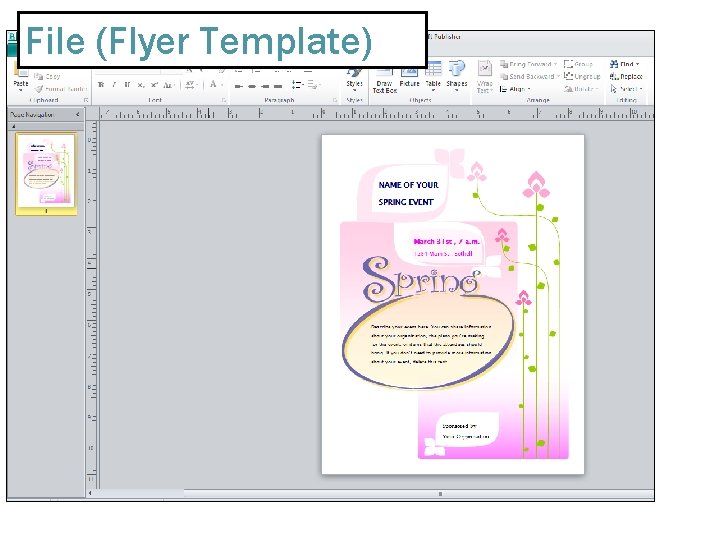
Task: Open the Paragraph dialog launcher
Action: (x=335, y=100)
